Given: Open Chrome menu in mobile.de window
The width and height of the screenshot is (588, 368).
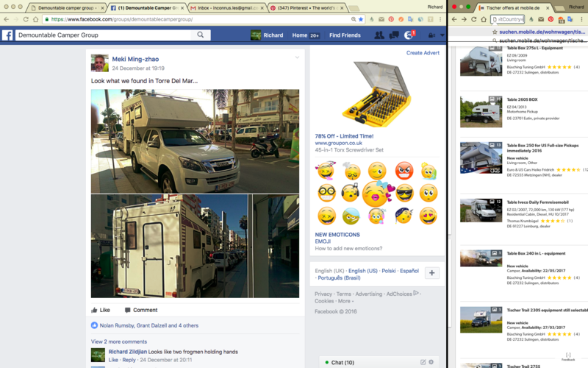Looking at the screenshot, I should click(x=581, y=19).
